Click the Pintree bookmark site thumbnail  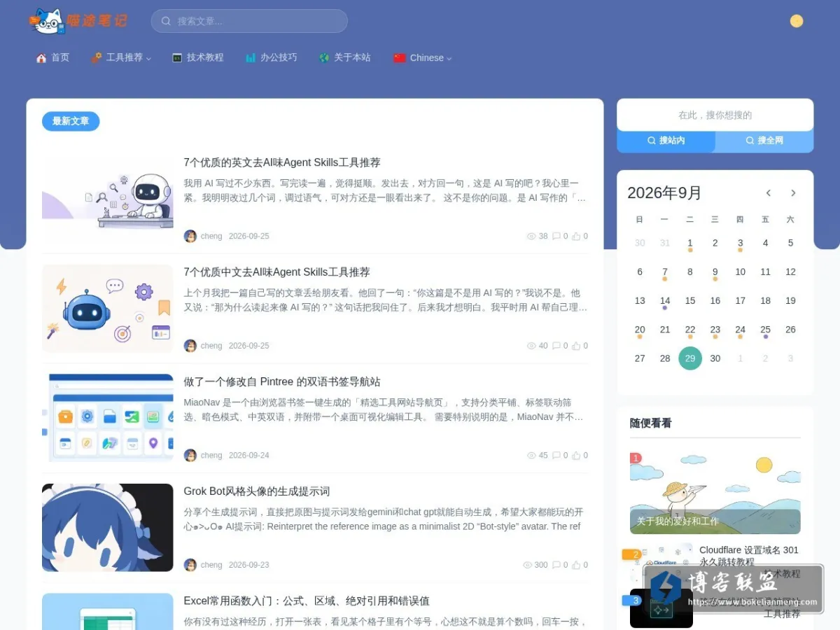107,418
